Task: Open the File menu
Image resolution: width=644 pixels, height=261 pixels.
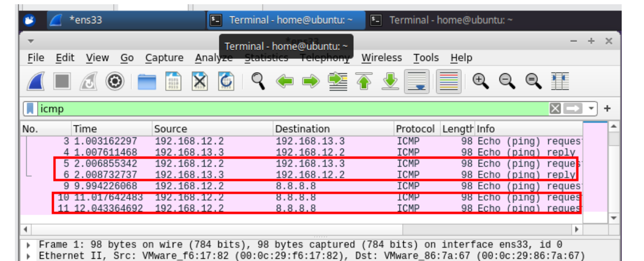Action: click(36, 58)
